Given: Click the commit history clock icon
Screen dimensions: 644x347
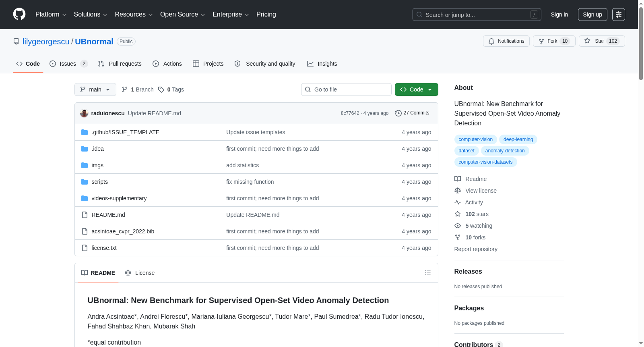Looking at the screenshot, I should (398, 113).
